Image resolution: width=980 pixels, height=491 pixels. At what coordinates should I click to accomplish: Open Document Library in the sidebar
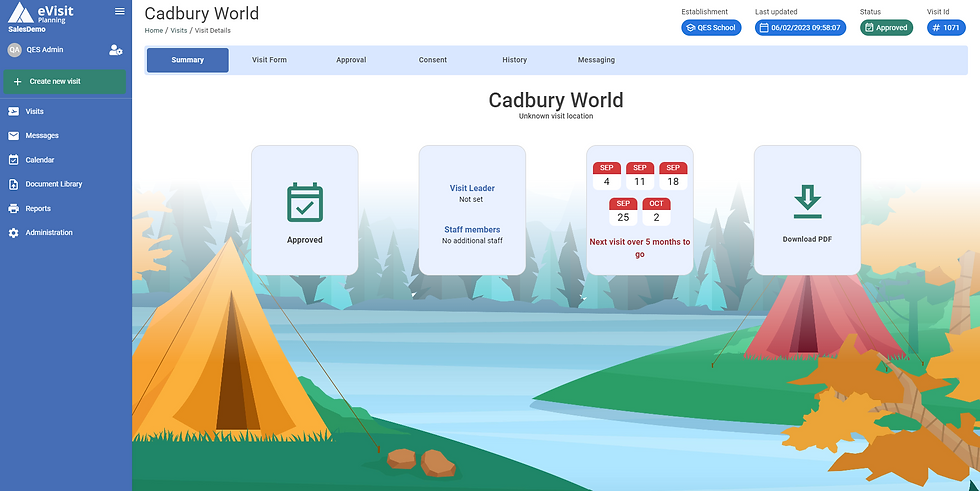[x=54, y=184]
